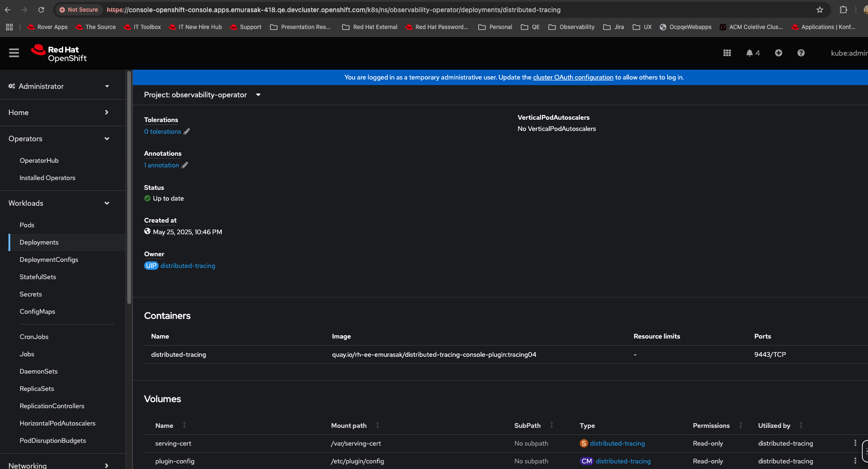Open the application launcher grid icon
The image size is (868, 469).
(x=727, y=53)
